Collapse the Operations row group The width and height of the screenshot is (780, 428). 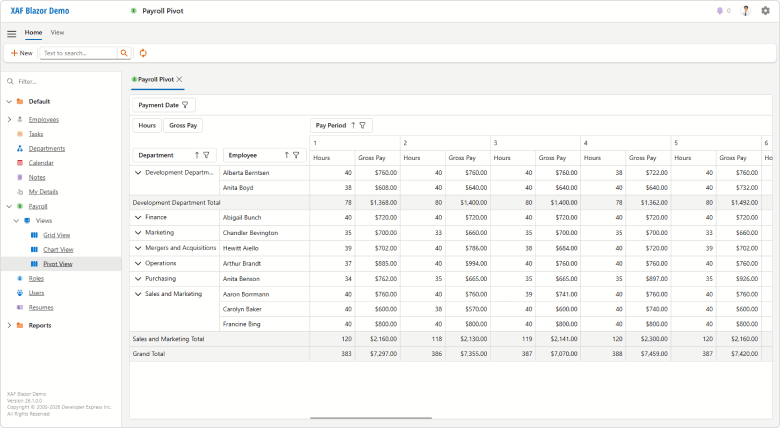(x=138, y=263)
